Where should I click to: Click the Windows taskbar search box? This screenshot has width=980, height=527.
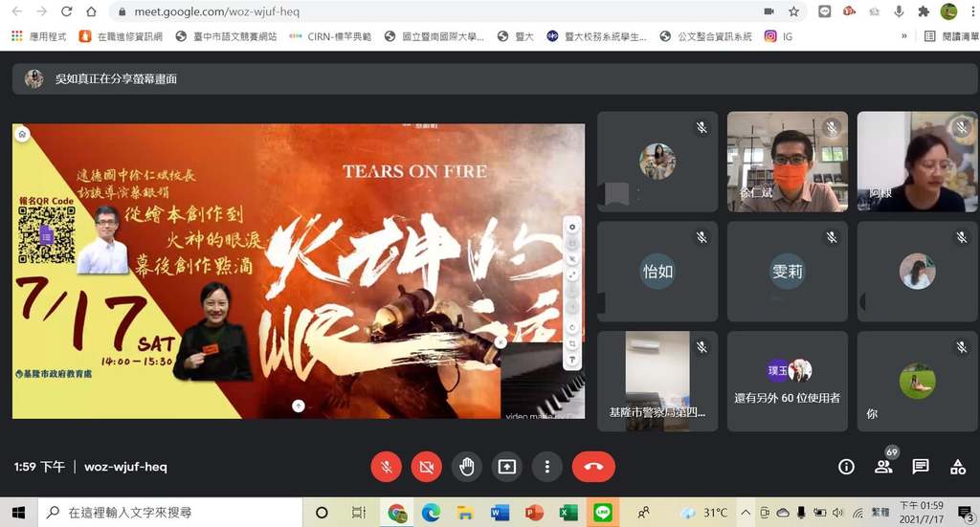(170, 513)
